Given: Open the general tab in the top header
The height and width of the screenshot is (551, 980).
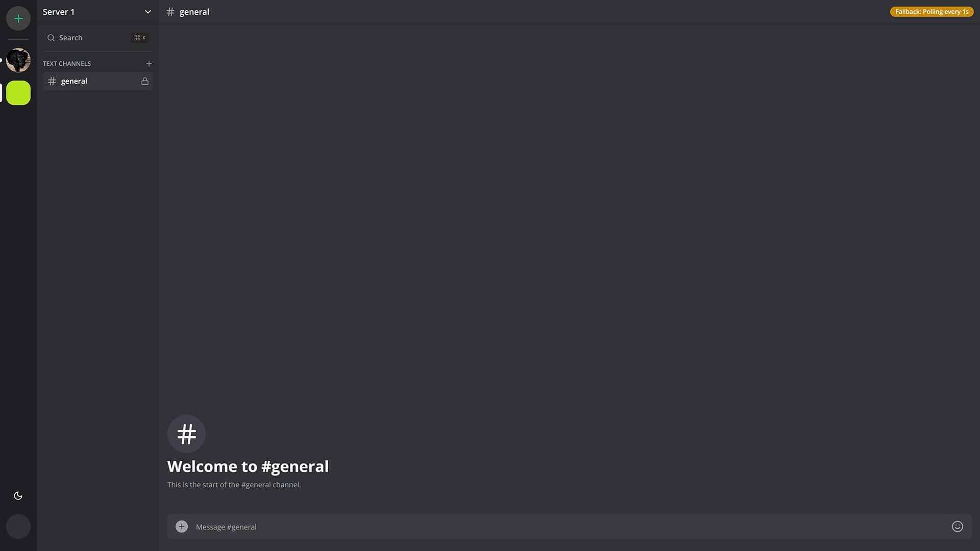Looking at the screenshot, I should coord(194,12).
